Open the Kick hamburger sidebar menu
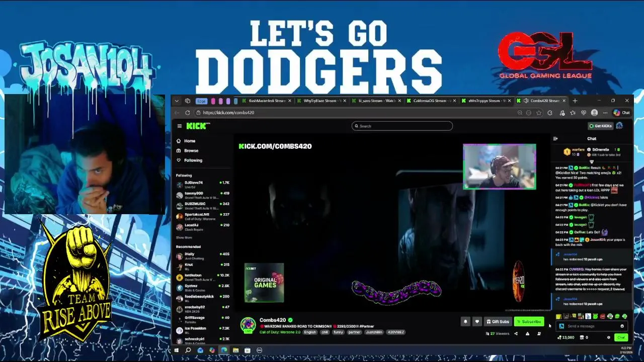Viewport: 644px width, 362px height. [x=179, y=126]
